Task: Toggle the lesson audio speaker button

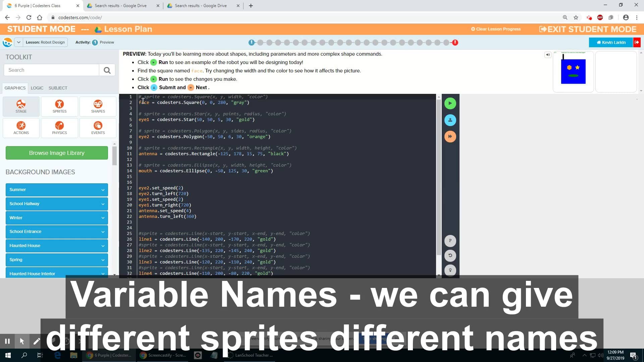Action: pos(548,55)
